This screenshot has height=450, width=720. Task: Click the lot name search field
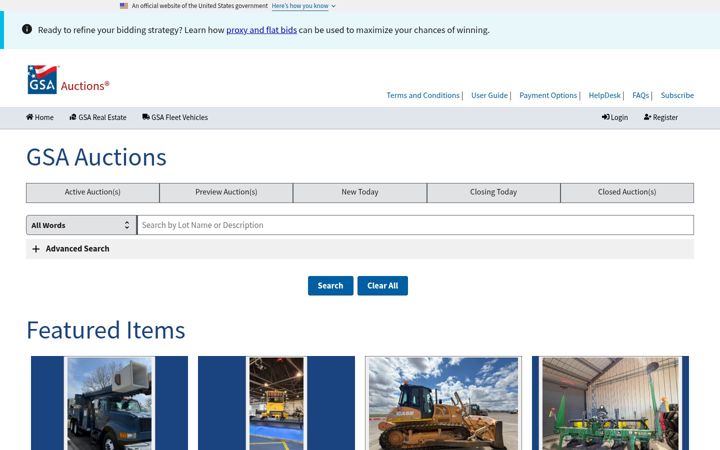[x=416, y=225]
